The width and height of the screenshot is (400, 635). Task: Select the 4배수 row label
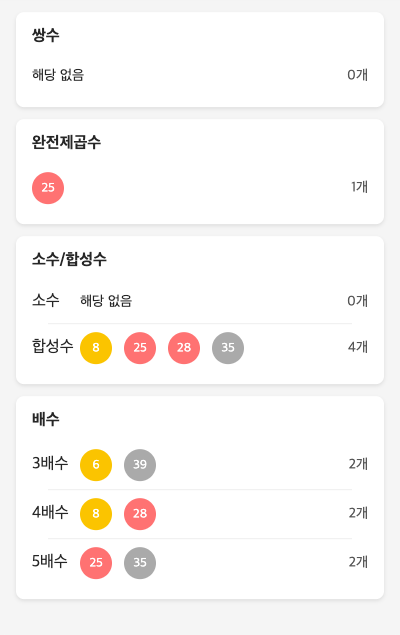[x=50, y=512]
